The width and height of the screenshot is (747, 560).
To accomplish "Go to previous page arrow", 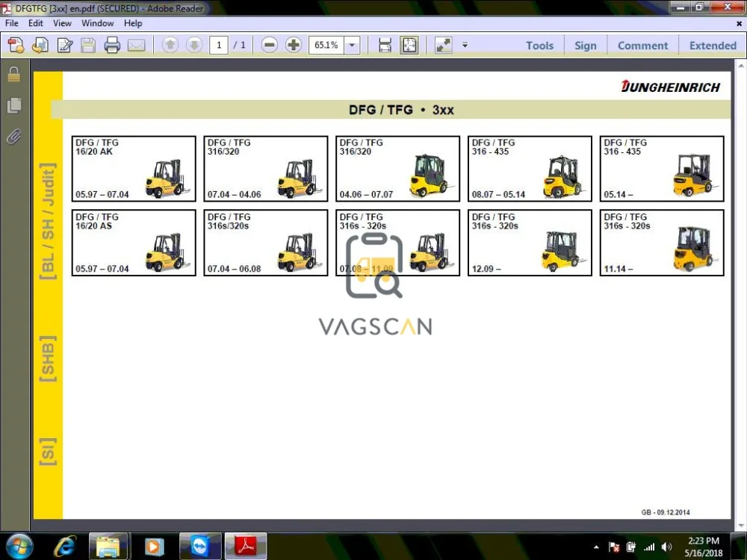I will (x=170, y=46).
